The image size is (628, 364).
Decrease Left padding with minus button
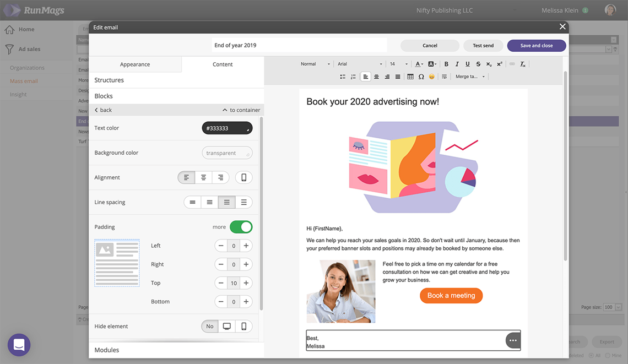pyautogui.click(x=221, y=246)
